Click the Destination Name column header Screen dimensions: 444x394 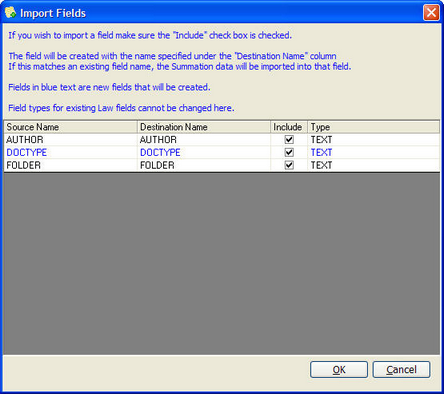[204, 127]
